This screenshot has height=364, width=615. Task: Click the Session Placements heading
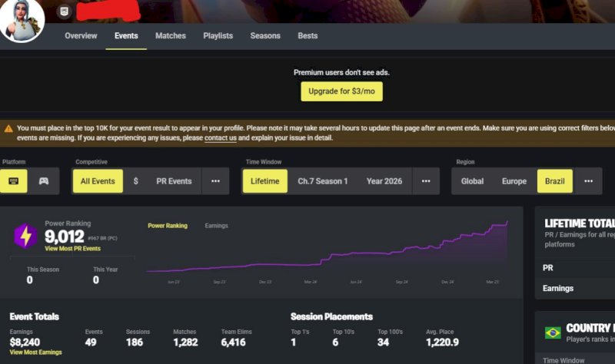click(x=331, y=316)
